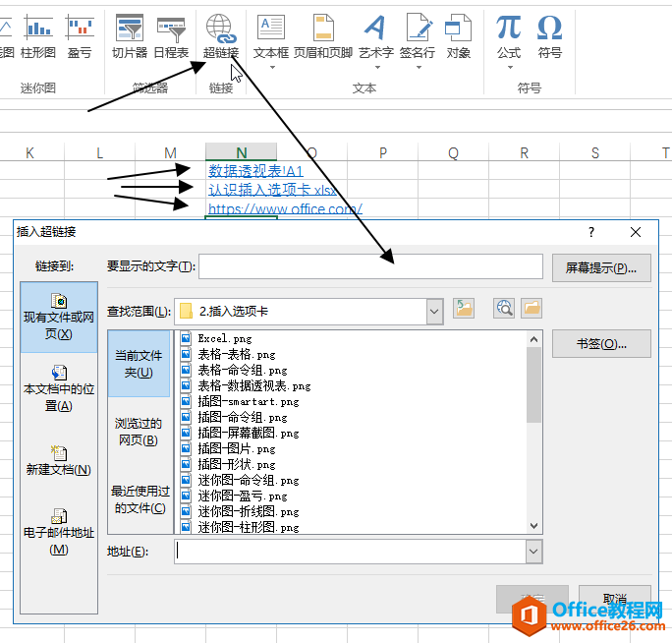The image size is (672, 643).
Task: Open the Timeline (日程表) filter
Action: click(x=171, y=37)
